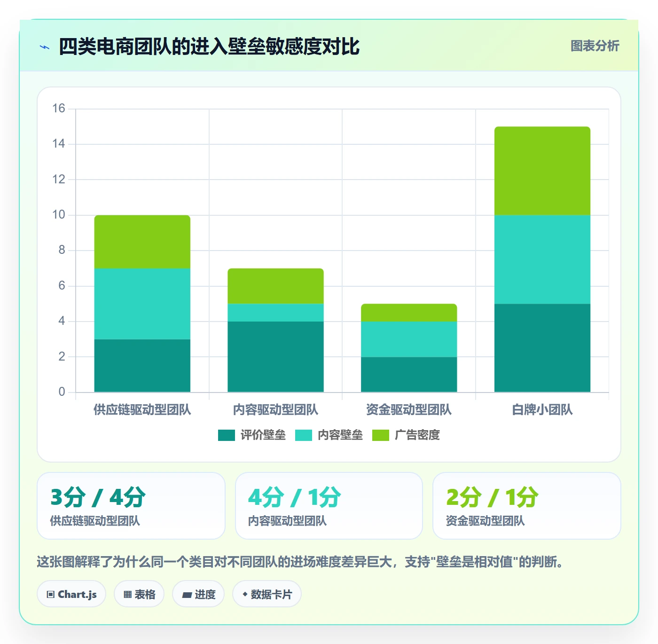Click the dark teal 评价壁垒 legend swatch

[227, 435]
